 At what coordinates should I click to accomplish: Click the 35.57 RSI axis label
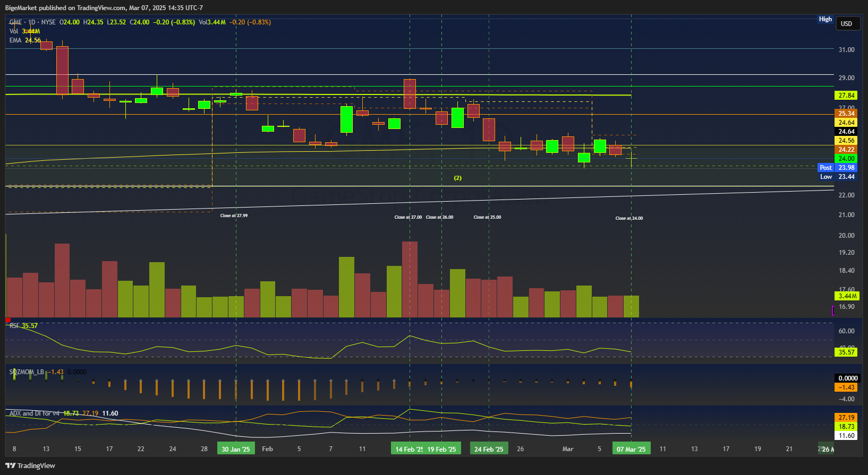point(846,352)
